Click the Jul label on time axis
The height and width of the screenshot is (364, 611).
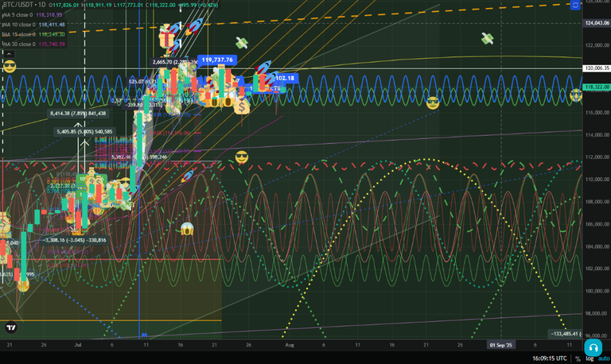point(78,345)
